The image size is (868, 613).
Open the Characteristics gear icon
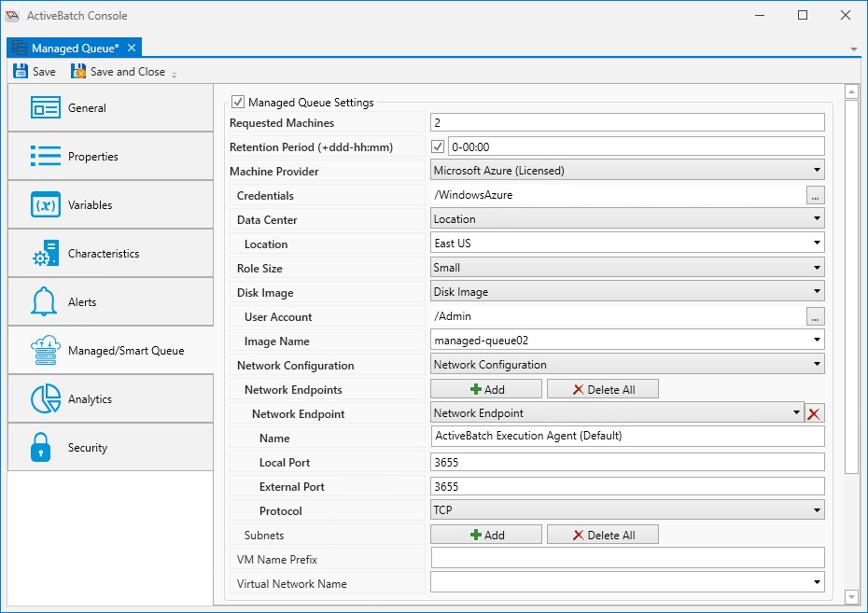[x=46, y=254]
